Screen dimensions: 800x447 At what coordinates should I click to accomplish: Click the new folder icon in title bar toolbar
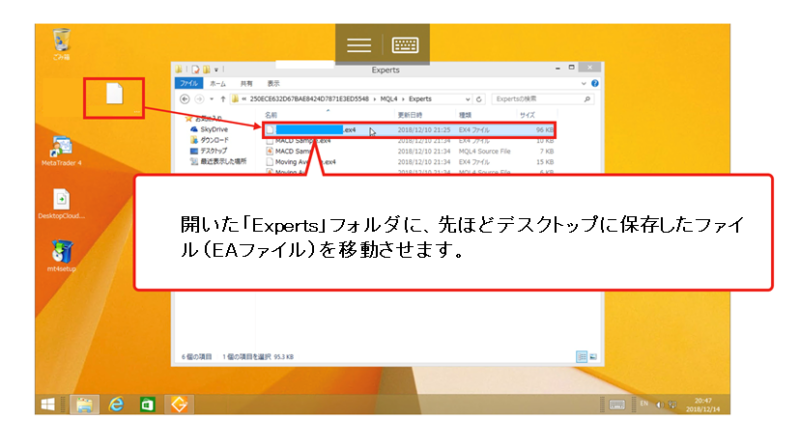206,69
